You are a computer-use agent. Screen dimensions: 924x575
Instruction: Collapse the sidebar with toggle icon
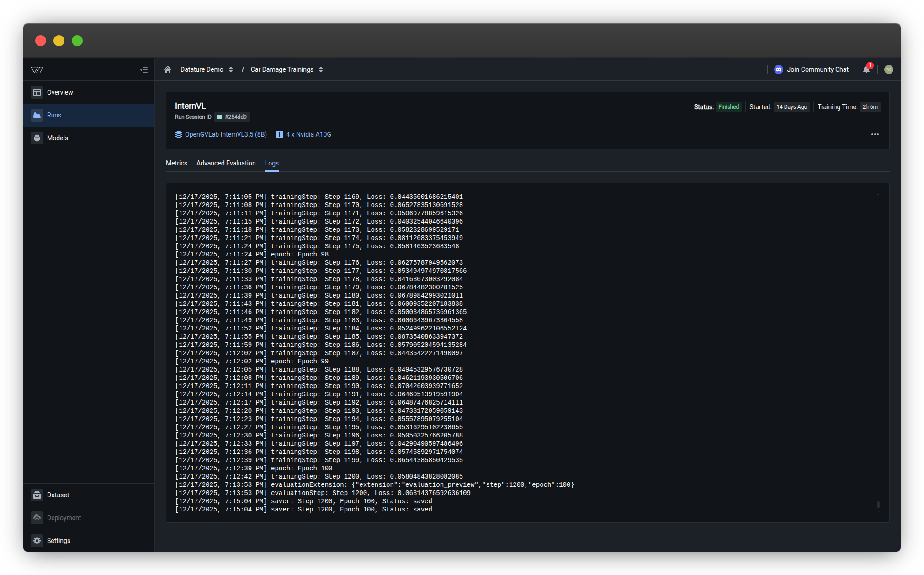(144, 70)
